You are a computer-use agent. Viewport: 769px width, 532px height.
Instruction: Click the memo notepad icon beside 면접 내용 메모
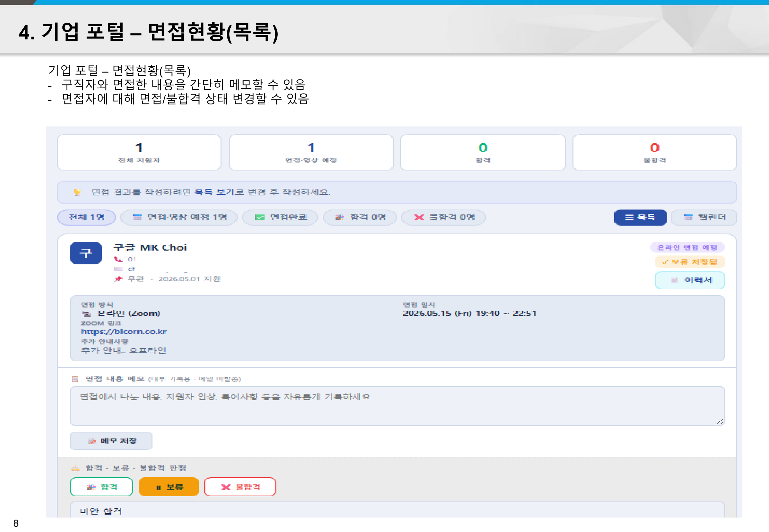75,379
